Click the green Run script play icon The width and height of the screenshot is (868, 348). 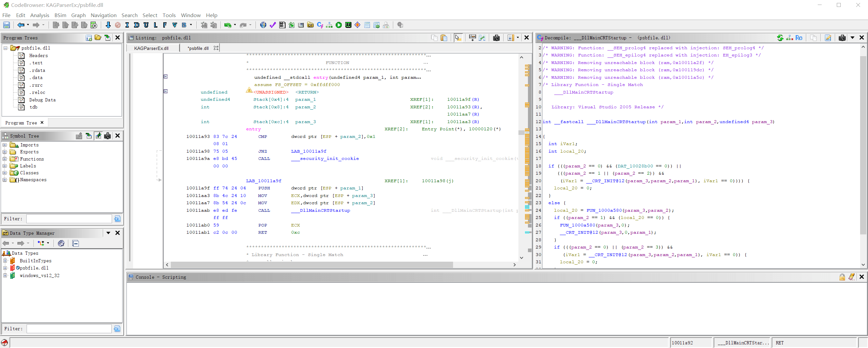pyautogui.click(x=339, y=25)
